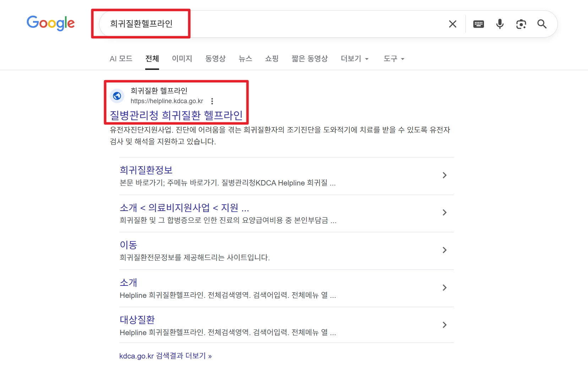Select the 쇼핑 tab
This screenshot has height=372, width=588.
pos(272,59)
